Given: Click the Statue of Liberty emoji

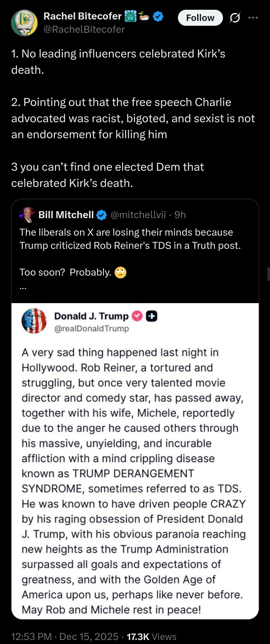Looking at the screenshot, I should (x=130, y=16).
